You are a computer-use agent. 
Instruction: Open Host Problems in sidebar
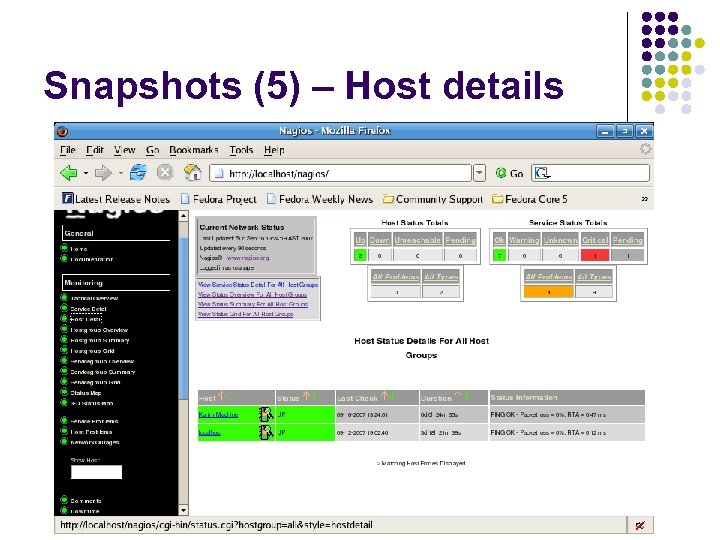pos(91,432)
